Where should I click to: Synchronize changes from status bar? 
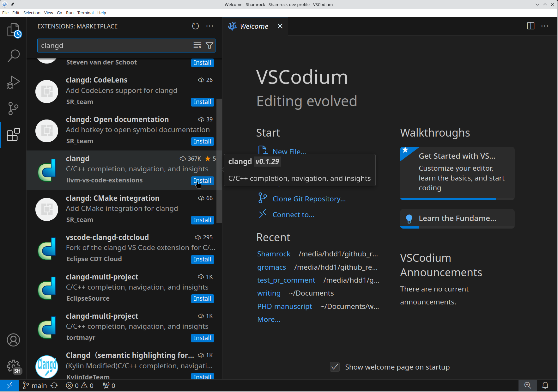coord(54,386)
